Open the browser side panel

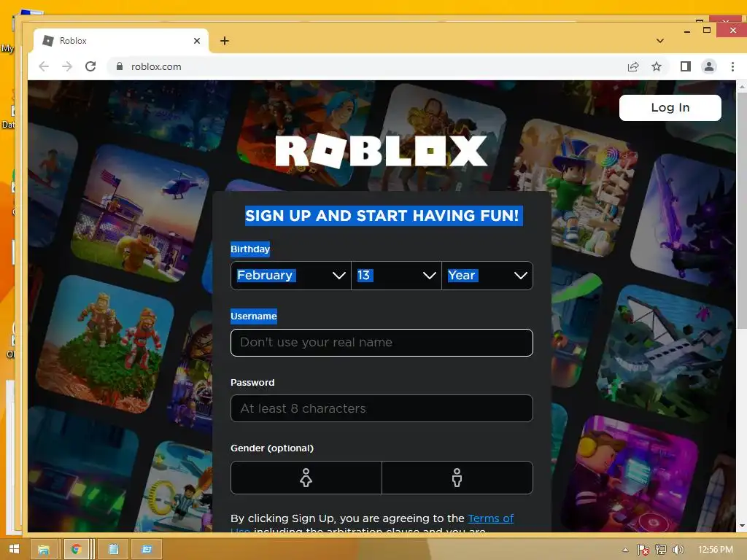click(x=686, y=66)
